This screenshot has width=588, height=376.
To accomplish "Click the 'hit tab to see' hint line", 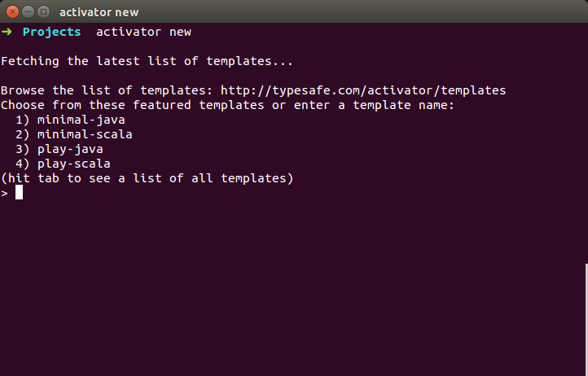I will 147,178.
